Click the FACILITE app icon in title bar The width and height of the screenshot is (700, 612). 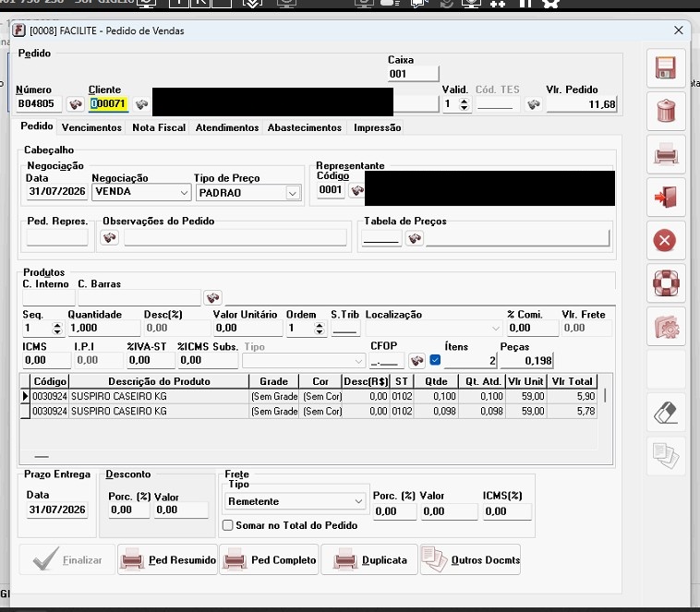(18, 30)
